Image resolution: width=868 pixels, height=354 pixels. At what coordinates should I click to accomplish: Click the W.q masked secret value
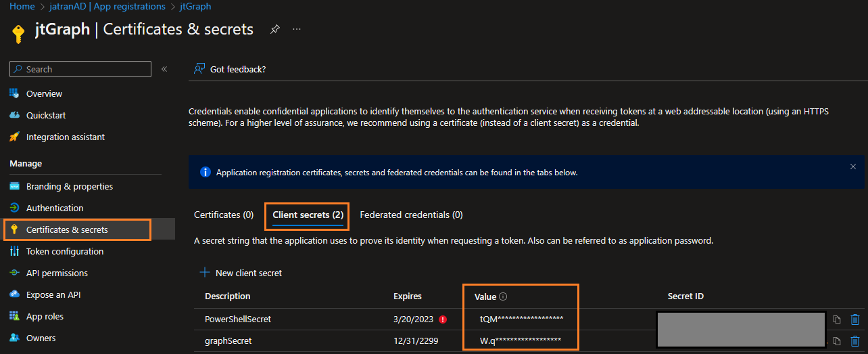521,340
